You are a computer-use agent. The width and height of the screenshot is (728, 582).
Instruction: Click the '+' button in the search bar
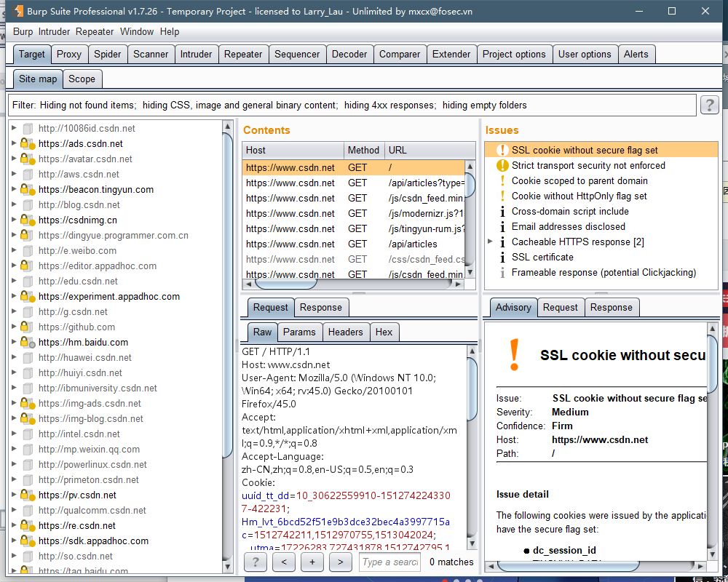pyautogui.click(x=312, y=562)
